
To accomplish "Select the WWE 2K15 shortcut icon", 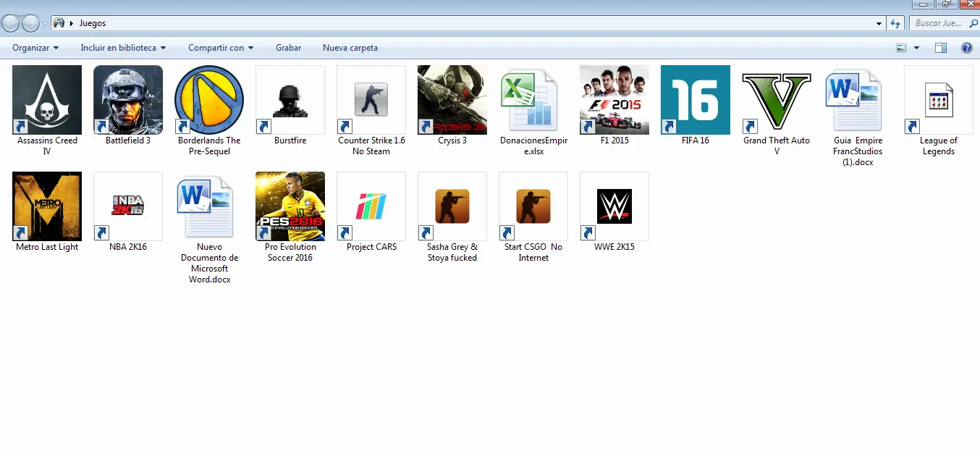I will pos(614,206).
